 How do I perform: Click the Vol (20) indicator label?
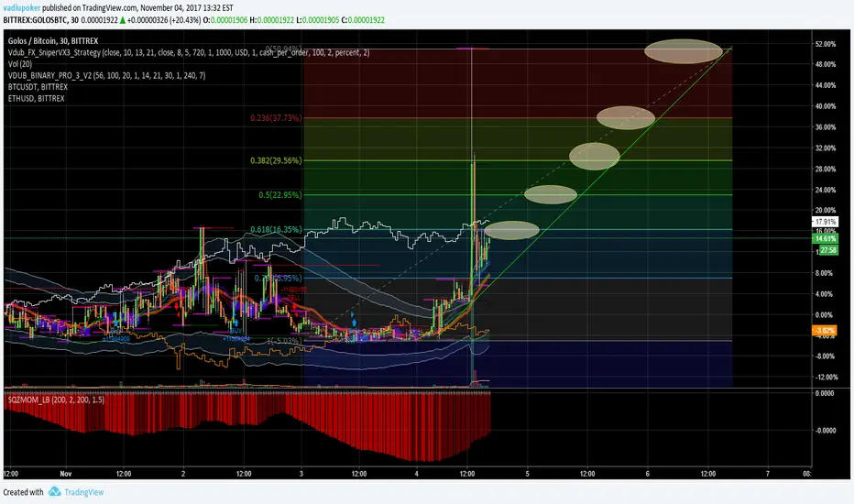click(19, 64)
